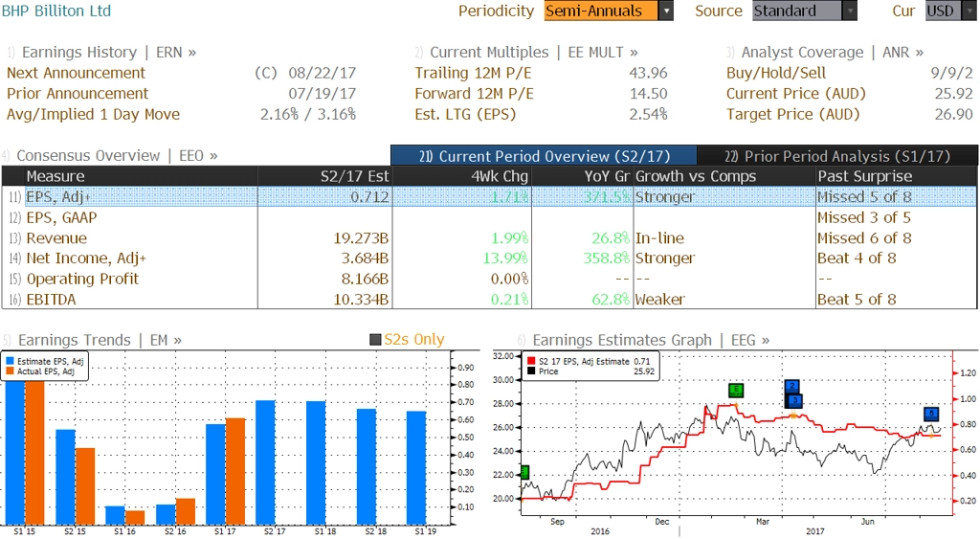Image resolution: width=980 pixels, height=539 pixels.
Task: Click the S2'17 blue estimate bar
Action: (266, 462)
